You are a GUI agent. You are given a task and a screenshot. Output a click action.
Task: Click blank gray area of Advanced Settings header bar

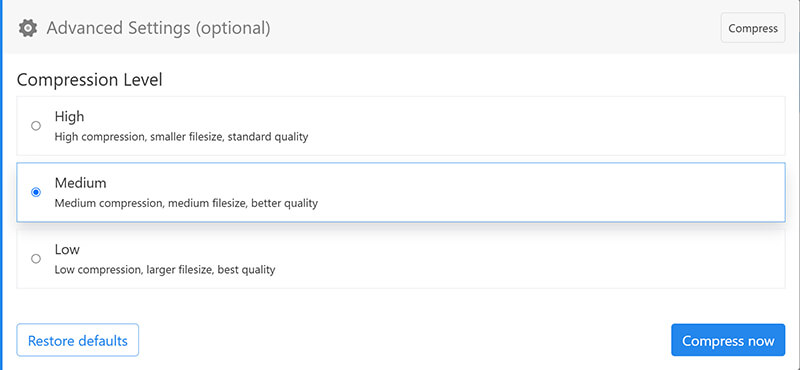pos(485,28)
